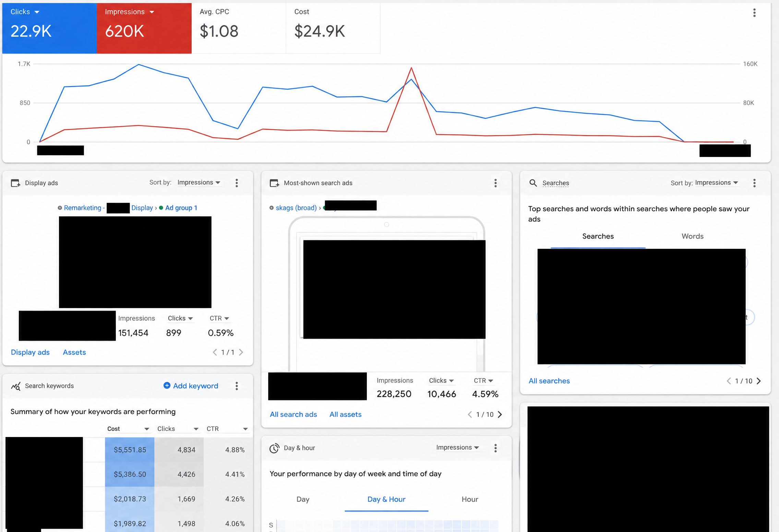This screenshot has width=779, height=532.
Task: Open Day & hour Impressions metric dropdown
Action: (x=458, y=448)
